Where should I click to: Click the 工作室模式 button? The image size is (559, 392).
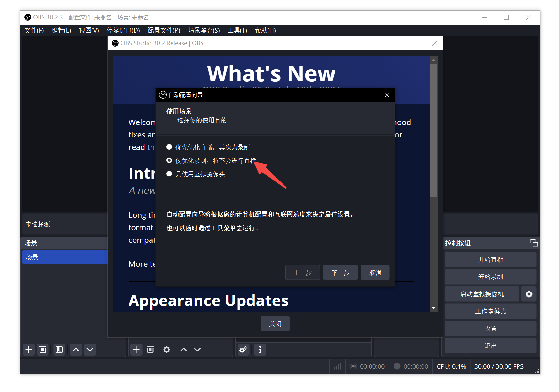[x=490, y=311]
